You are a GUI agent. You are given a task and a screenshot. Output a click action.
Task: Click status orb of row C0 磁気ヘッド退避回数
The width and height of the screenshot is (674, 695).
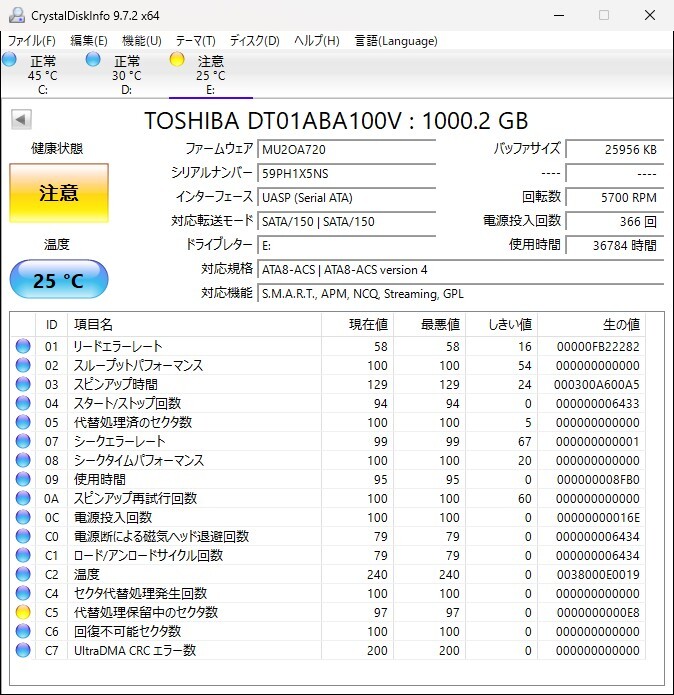(23, 536)
